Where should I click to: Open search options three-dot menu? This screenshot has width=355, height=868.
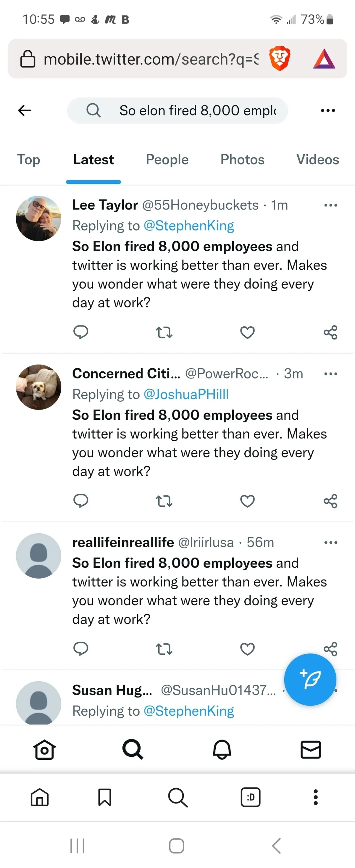coord(328,110)
